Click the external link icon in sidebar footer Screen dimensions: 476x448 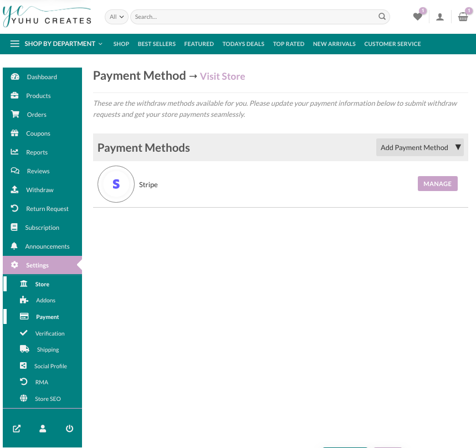17,429
